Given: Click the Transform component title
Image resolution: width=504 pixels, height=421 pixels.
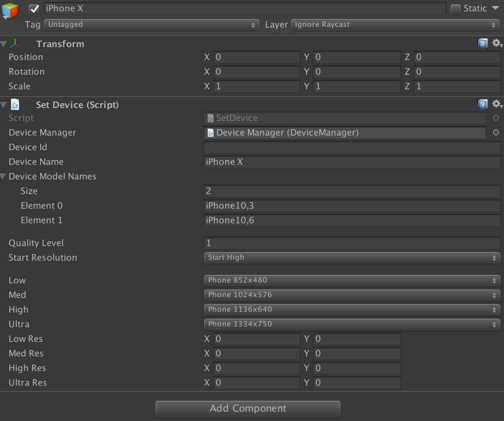Looking at the screenshot, I should tap(60, 44).
